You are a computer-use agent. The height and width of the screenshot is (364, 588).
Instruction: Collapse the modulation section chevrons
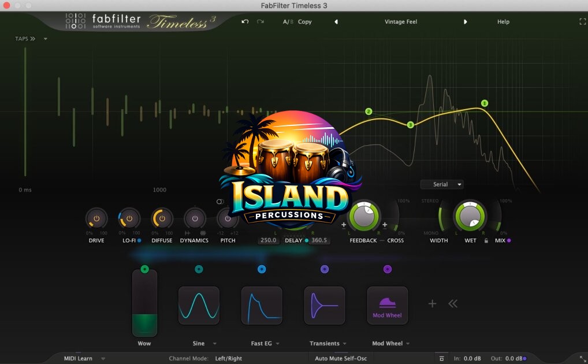[453, 303]
